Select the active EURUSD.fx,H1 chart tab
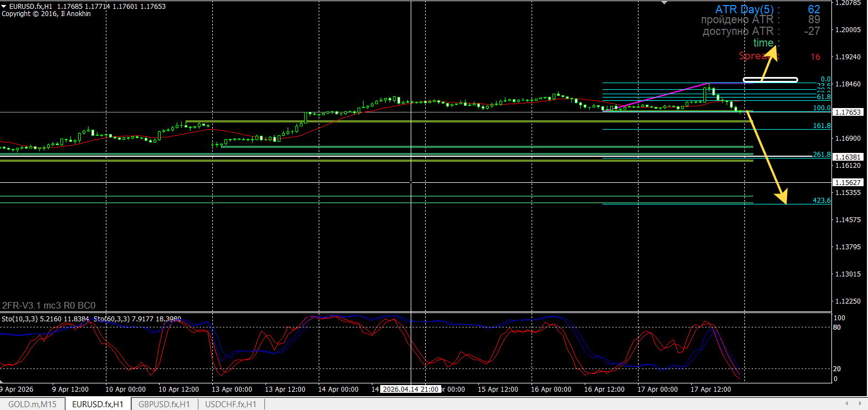The image size is (868, 410). pyautogui.click(x=98, y=404)
